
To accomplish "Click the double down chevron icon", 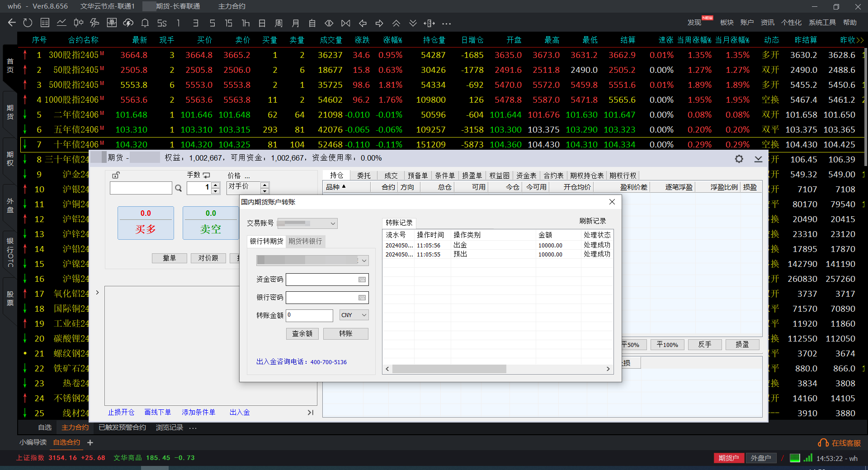I will point(413,23).
